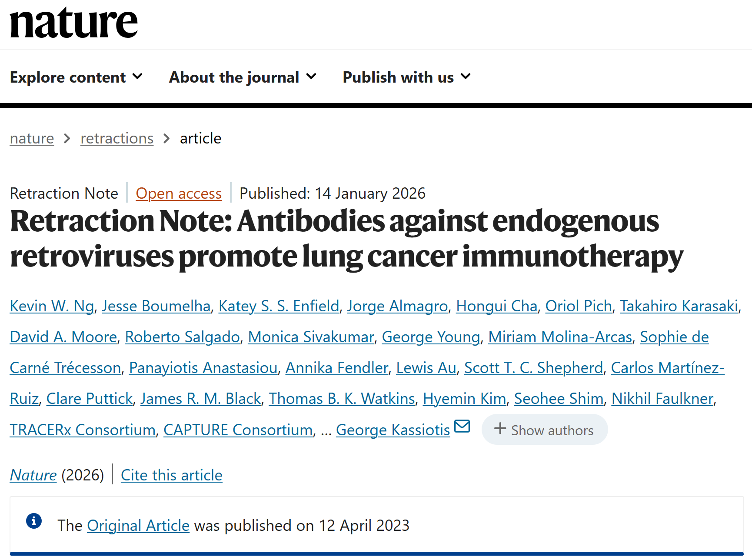752x560 pixels.
Task: Expand the Explore content menu
Action: coord(76,77)
